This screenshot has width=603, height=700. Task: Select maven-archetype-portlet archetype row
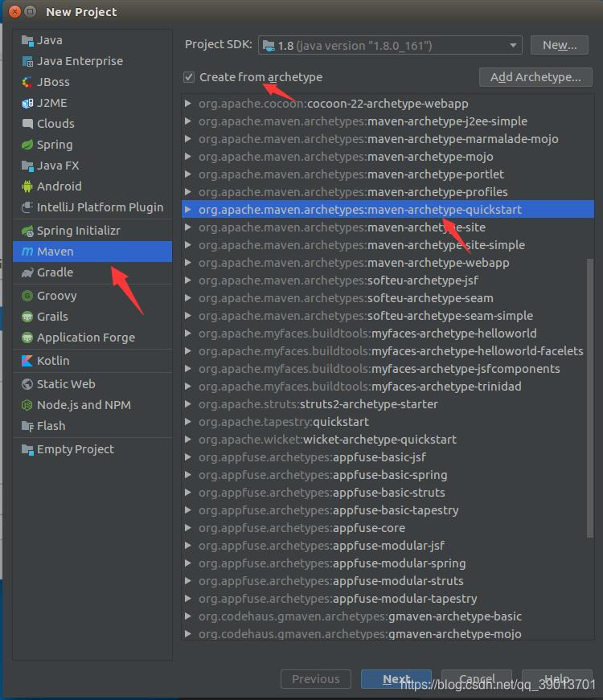[x=388, y=174]
